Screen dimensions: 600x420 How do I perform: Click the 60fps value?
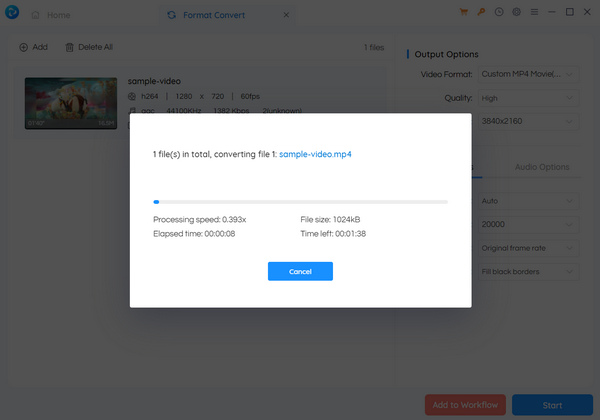coord(250,96)
